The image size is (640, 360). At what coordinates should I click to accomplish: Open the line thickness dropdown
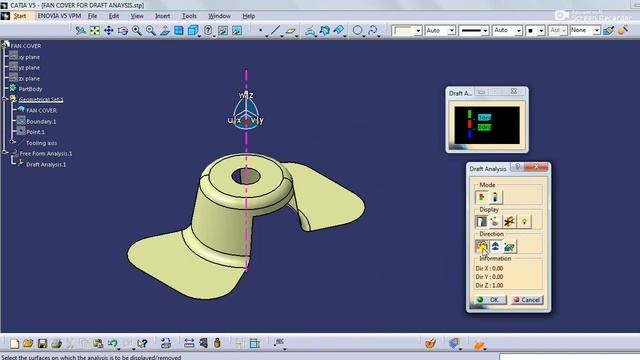click(485, 31)
